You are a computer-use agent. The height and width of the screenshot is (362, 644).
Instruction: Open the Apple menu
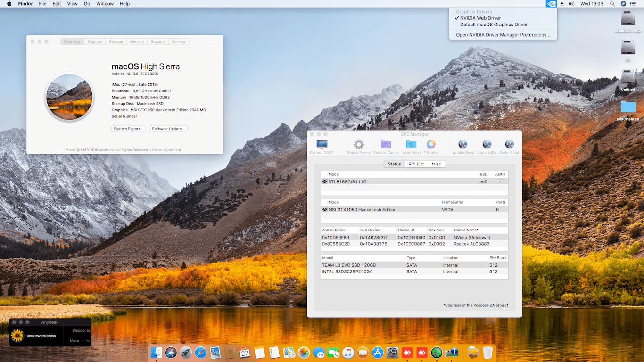(9, 4)
